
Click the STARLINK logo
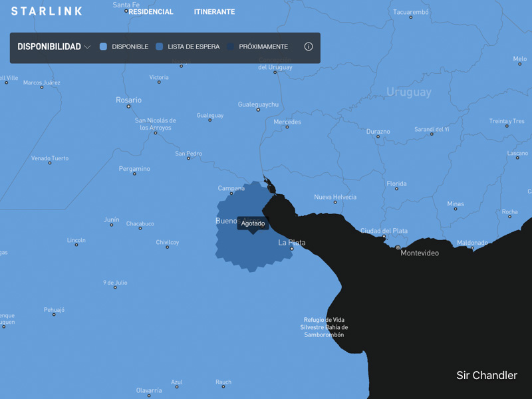[x=47, y=11]
